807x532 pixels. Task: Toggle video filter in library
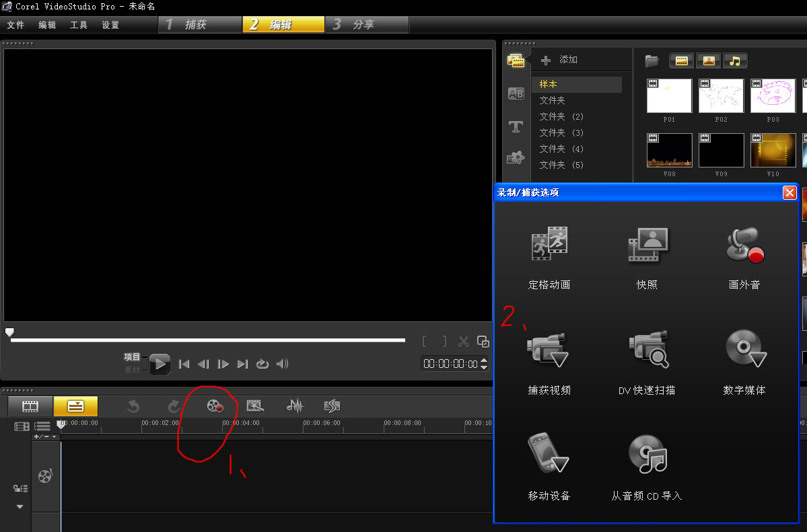tap(681, 61)
